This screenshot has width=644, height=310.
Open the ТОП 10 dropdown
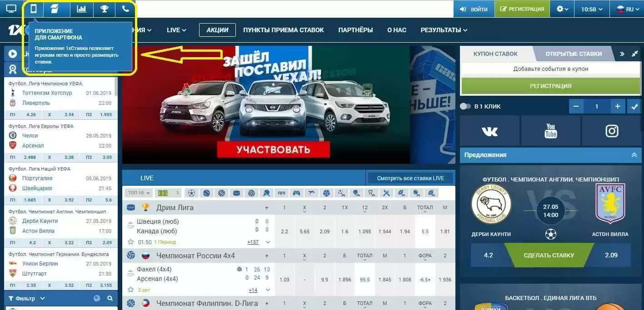(x=139, y=193)
